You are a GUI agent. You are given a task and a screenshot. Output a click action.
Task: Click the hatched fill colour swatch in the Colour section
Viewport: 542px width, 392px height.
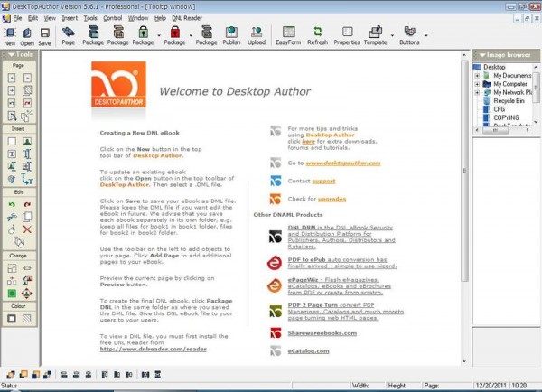(26, 318)
